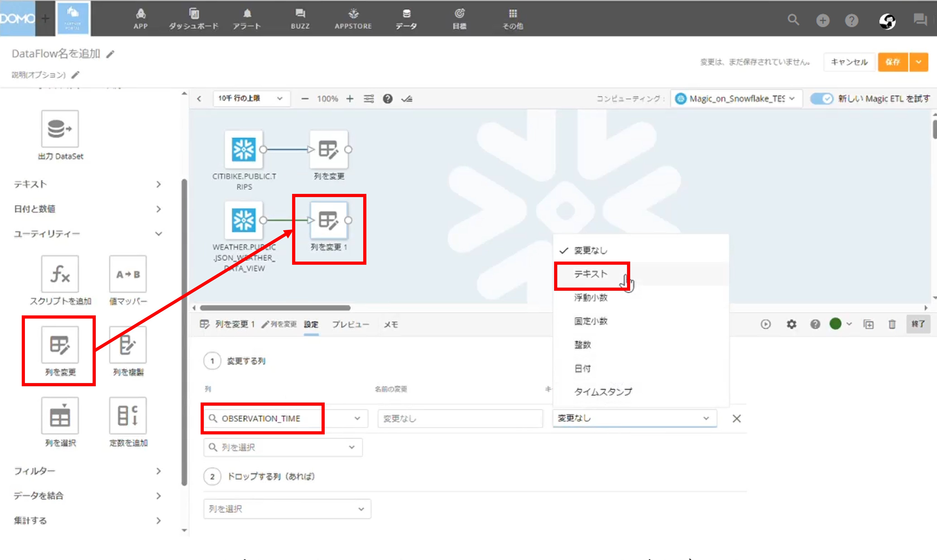This screenshot has width=937, height=560.
Task: Expand the フィルター category
Action: (88, 471)
